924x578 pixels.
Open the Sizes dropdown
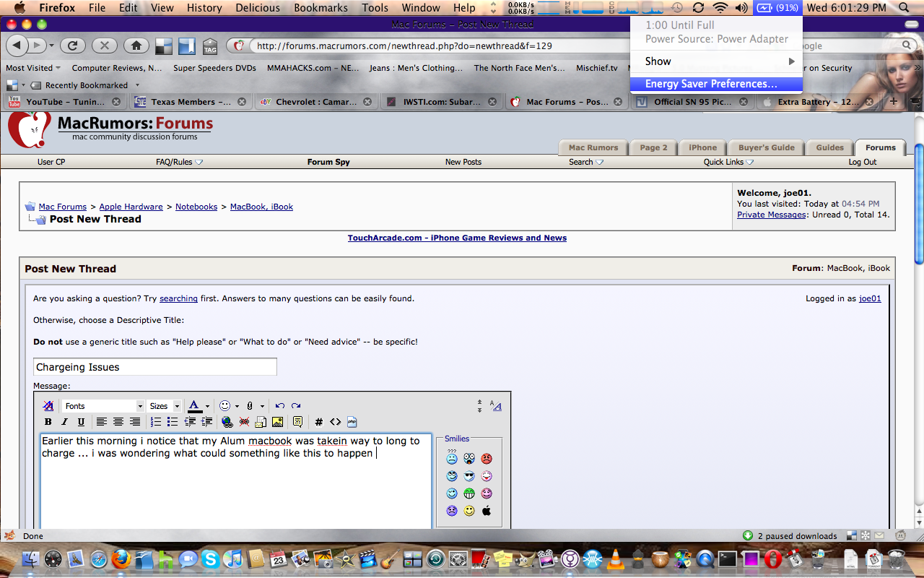(164, 406)
